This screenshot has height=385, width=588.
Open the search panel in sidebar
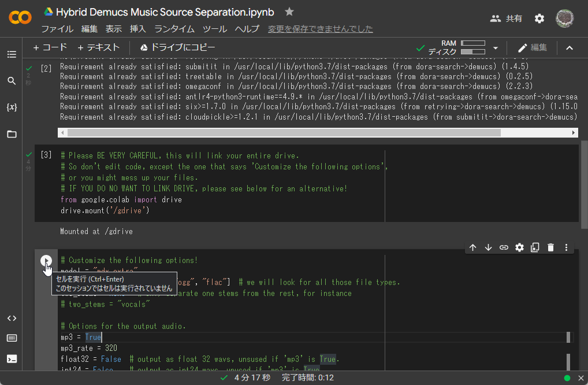tap(12, 81)
